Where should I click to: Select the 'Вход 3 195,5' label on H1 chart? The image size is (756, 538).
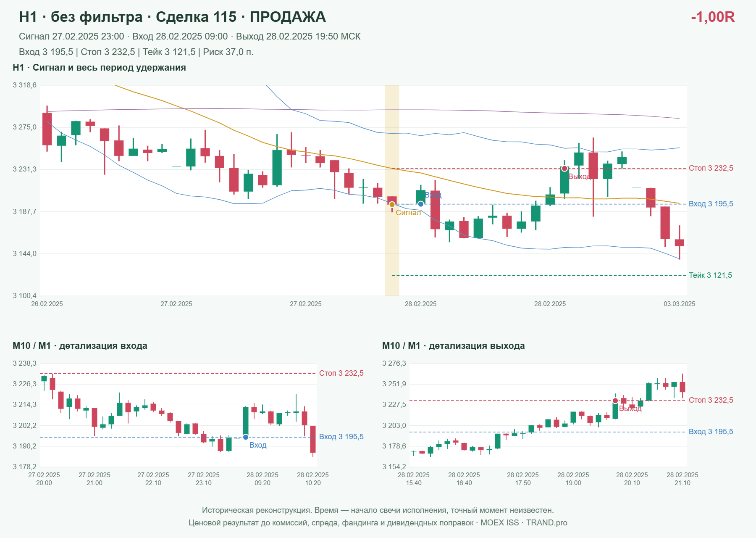coord(711,204)
